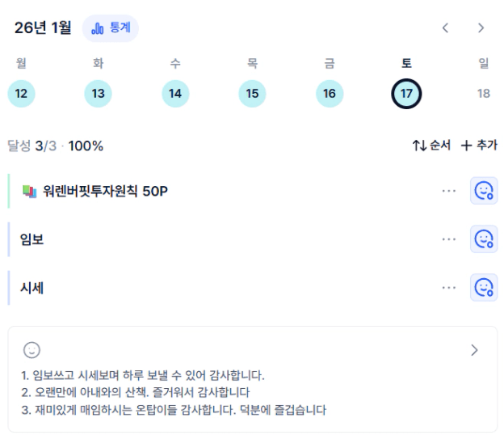
Task: Select Wednesday the 14th
Action: tap(175, 94)
